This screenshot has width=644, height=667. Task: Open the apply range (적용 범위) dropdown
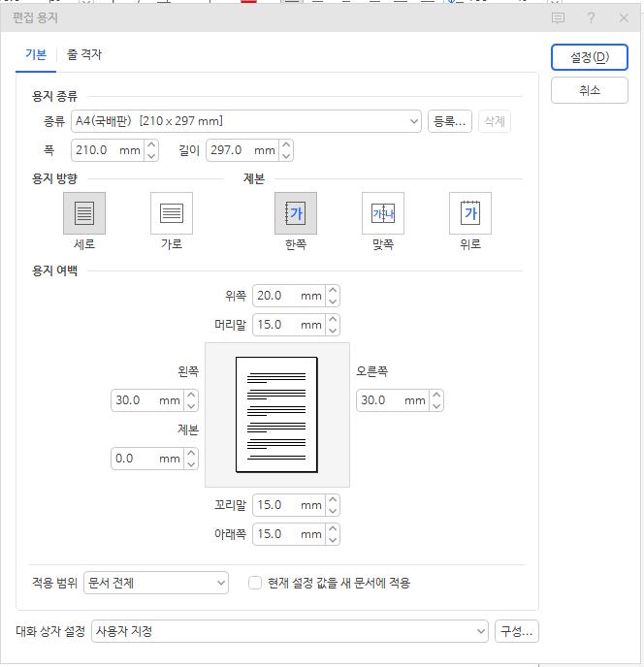pyautogui.click(x=155, y=583)
